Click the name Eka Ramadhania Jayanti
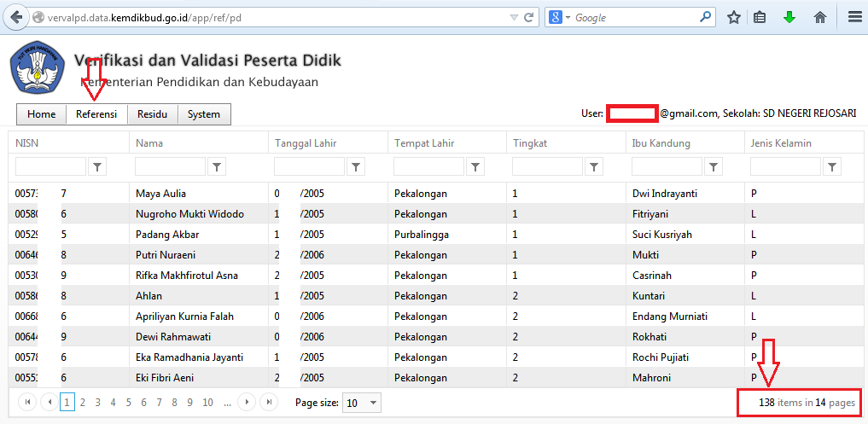Image resolution: width=868 pixels, height=424 pixels. tap(189, 357)
